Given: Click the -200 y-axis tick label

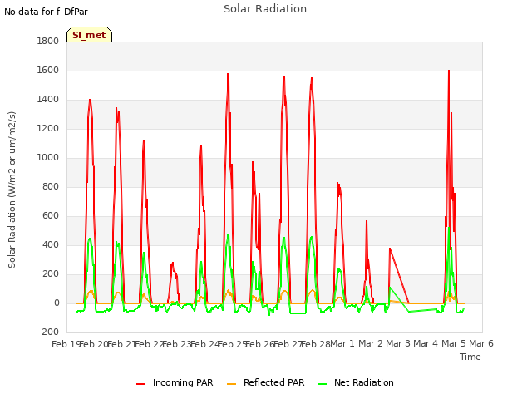Looking at the screenshot, I should (x=49, y=332).
